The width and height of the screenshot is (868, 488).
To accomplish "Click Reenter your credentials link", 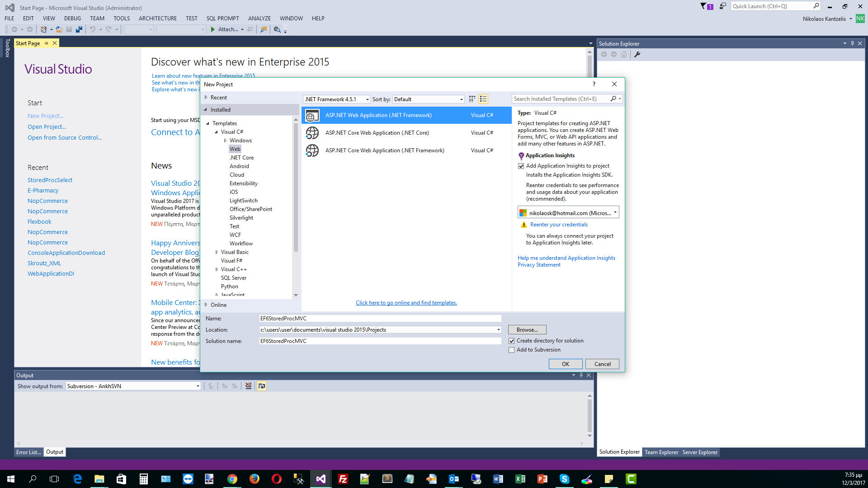I will tap(559, 225).
